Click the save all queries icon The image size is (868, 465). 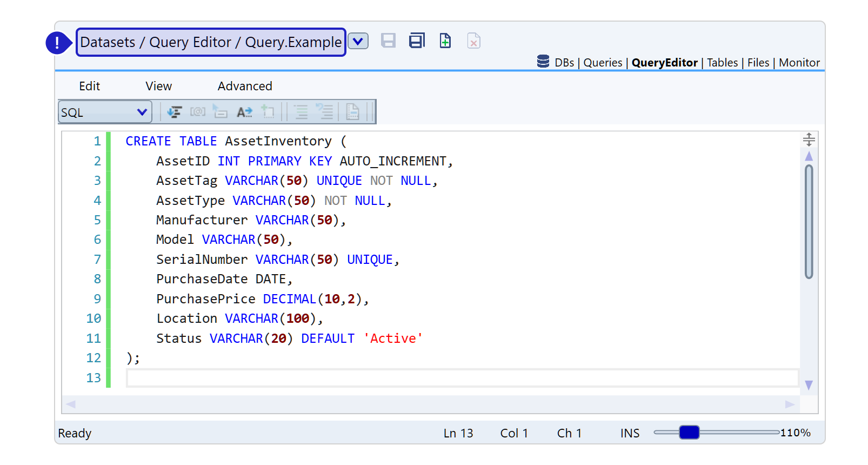click(x=417, y=41)
